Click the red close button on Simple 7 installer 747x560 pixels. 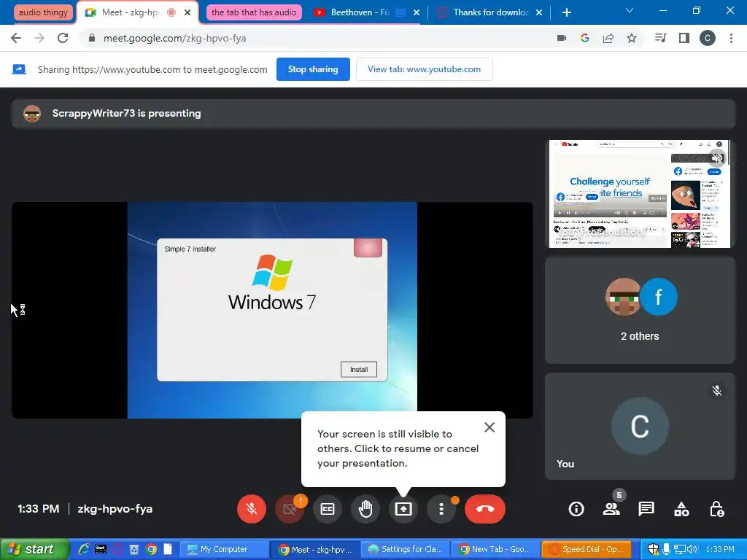pyautogui.click(x=368, y=248)
